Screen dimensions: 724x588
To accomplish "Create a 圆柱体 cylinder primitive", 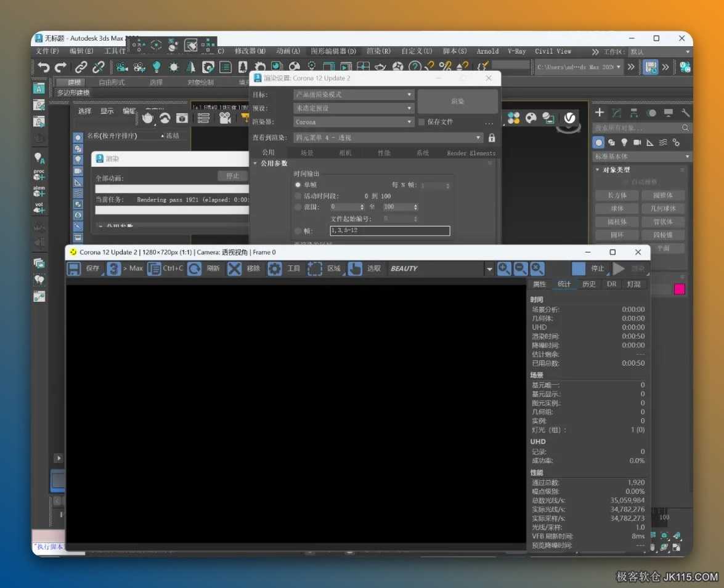I will pyautogui.click(x=617, y=222).
